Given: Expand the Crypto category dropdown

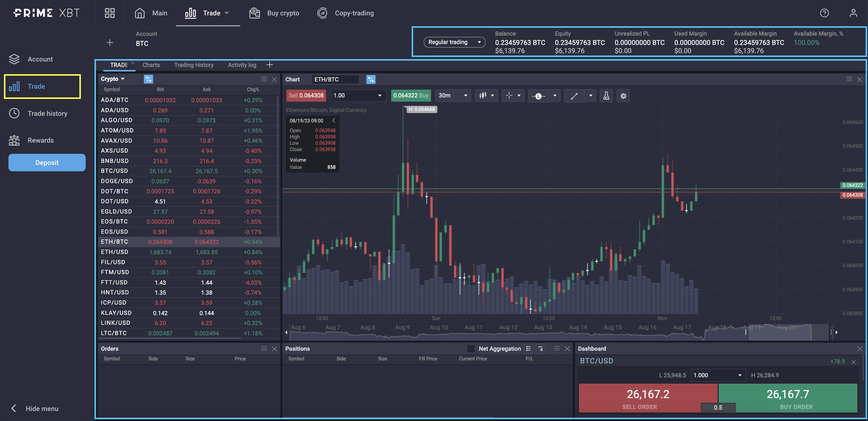Looking at the screenshot, I should pyautogui.click(x=113, y=79).
